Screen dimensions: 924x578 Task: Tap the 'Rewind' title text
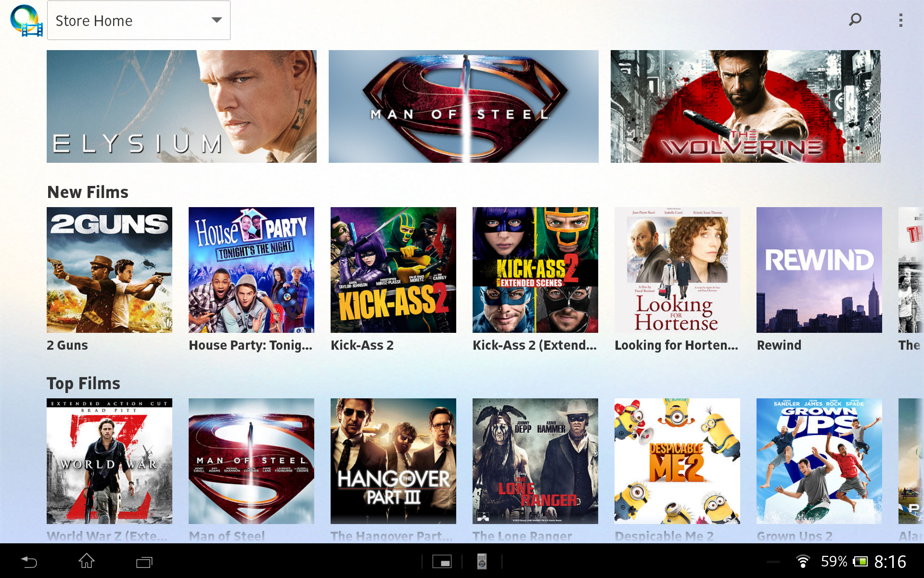779,345
